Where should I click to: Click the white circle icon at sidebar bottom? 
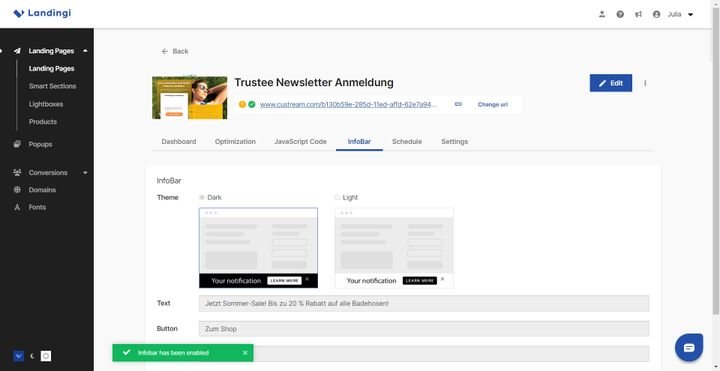[x=46, y=356]
